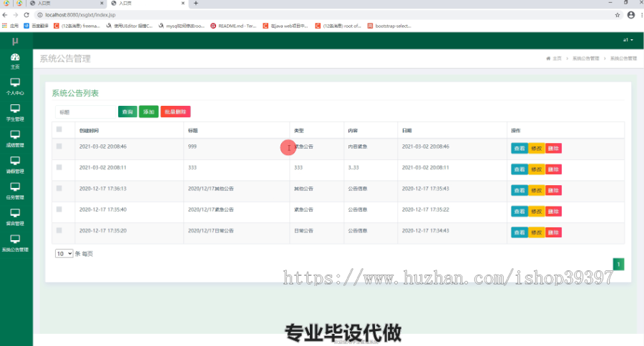Click the μ logo at sidebar top
The width and height of the screenshot is (644, 346).
pyautogui.click(x=15, y=41)
